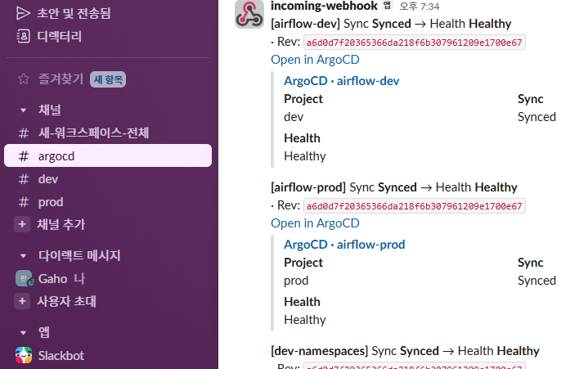The image size is (588, 369).
Task: Click 'Healthy' value in airflow-prod card
Action: (x=305, y=320)
